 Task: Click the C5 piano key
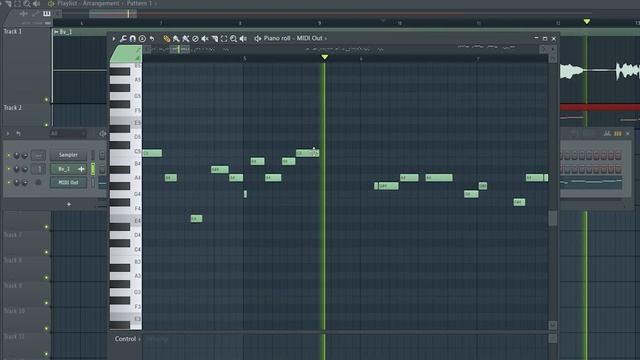(126, 153)
